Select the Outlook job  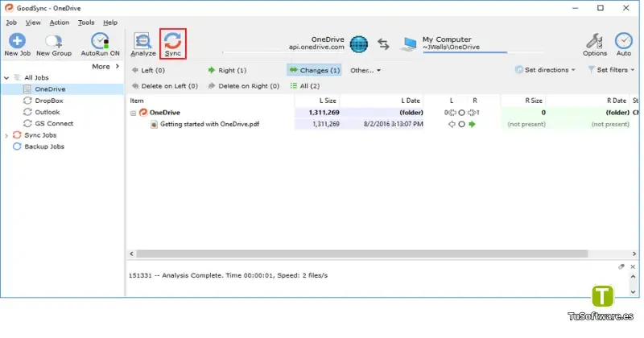47,112
